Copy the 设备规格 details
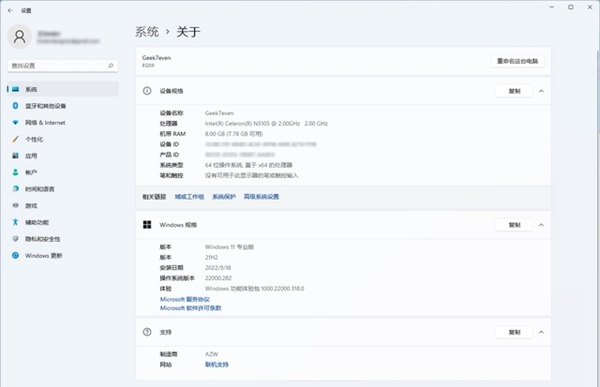This screenshot has height=387, width=600. tap(514, 91)
